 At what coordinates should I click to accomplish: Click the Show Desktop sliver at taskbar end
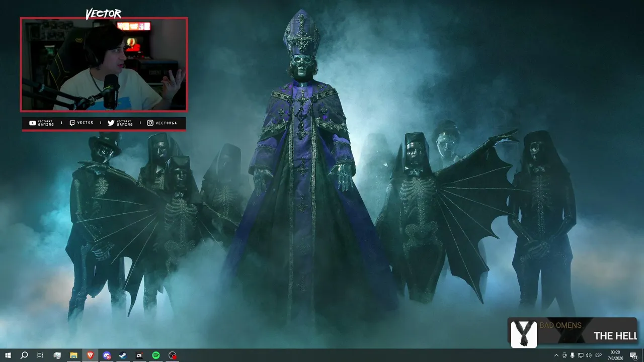tap(642, 355)
